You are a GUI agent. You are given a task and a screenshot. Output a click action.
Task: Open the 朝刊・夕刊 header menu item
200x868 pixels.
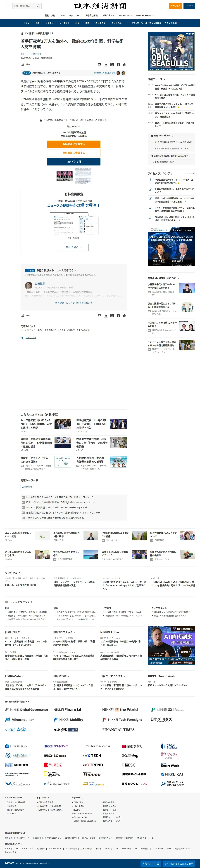(x=50, y=16)
